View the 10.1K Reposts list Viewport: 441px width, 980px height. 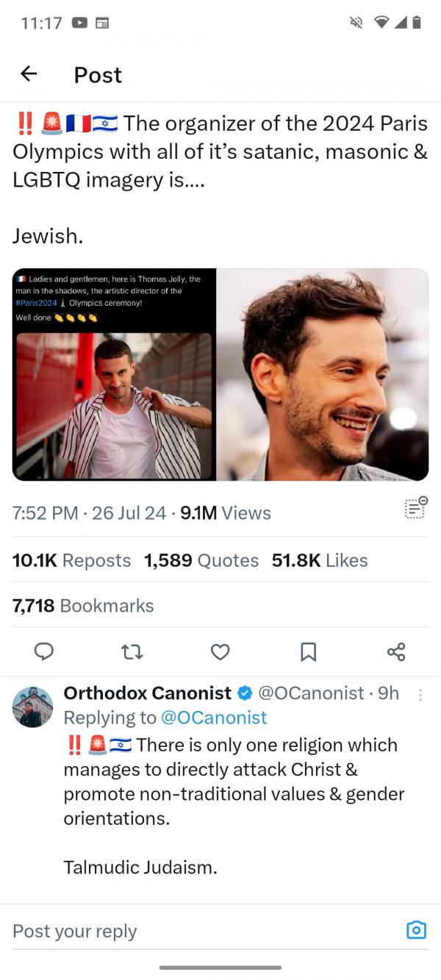tap(71, 560)
